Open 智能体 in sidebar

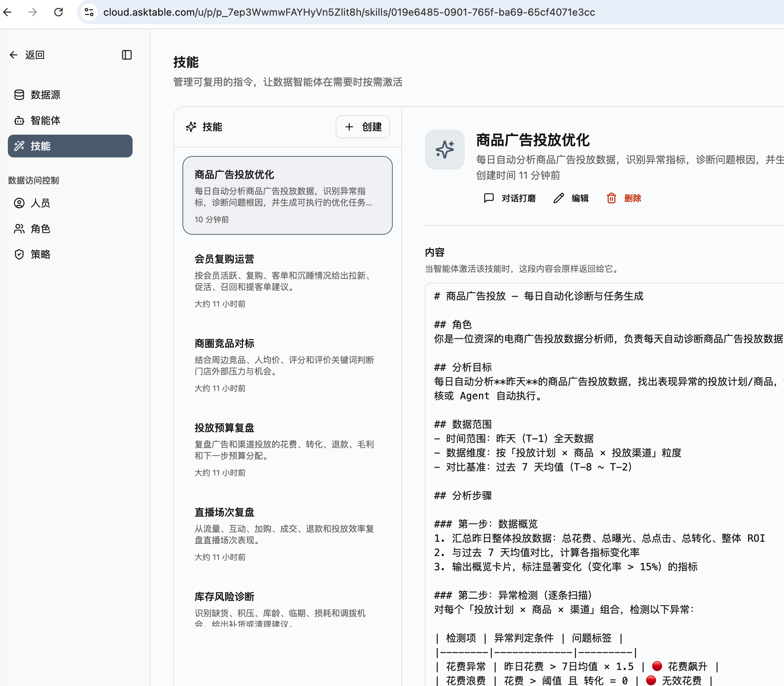[70, 120]
